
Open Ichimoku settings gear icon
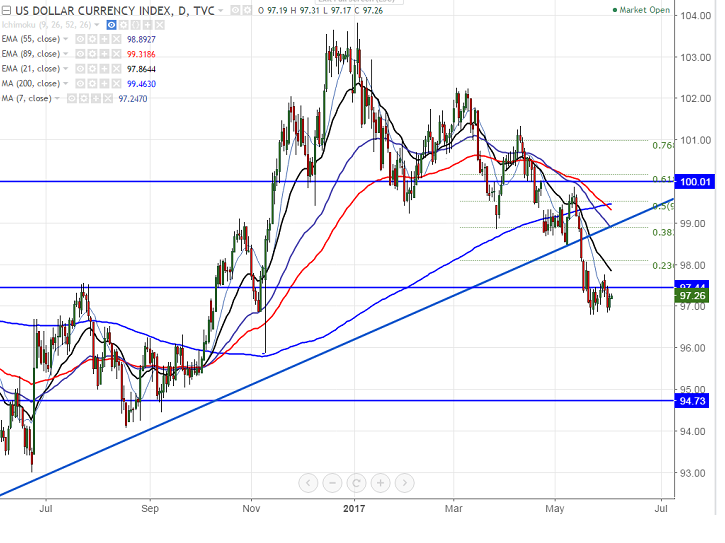[123, 25]
